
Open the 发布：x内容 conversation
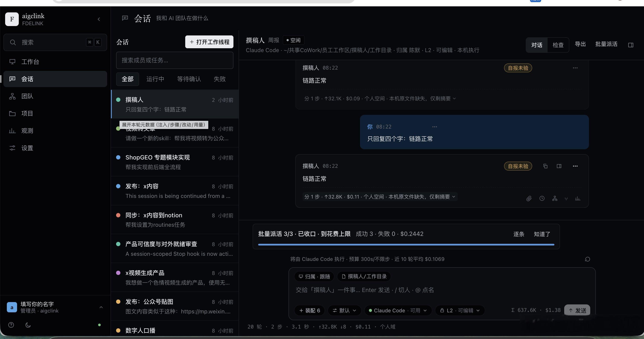[x=175, y=191]
